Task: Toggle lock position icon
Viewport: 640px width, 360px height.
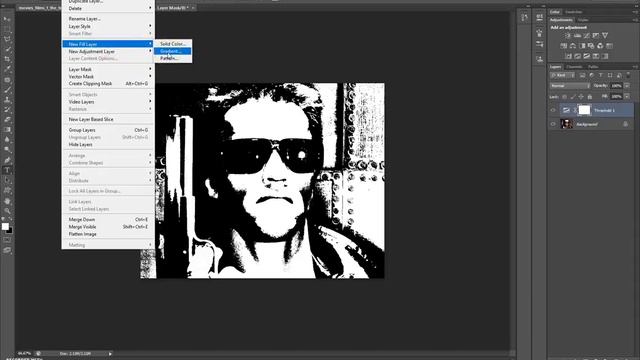Action: click(x=581, y=97)
